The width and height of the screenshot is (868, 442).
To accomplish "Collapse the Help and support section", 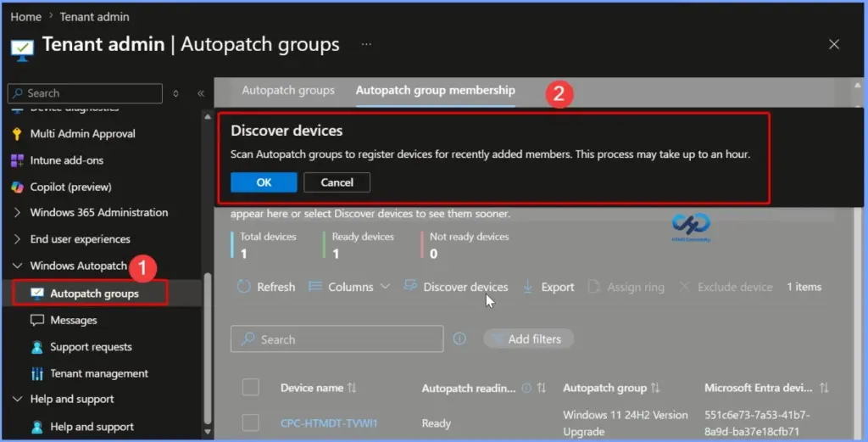I will click(17, 400).
